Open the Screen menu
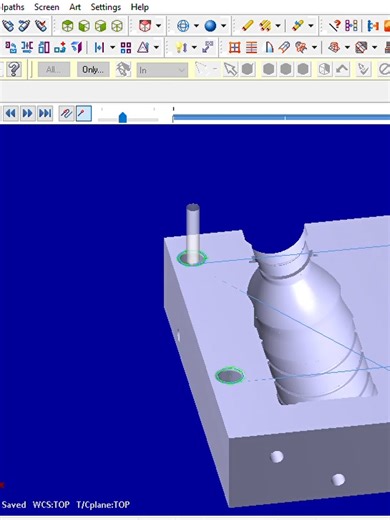 pos(47,7)
